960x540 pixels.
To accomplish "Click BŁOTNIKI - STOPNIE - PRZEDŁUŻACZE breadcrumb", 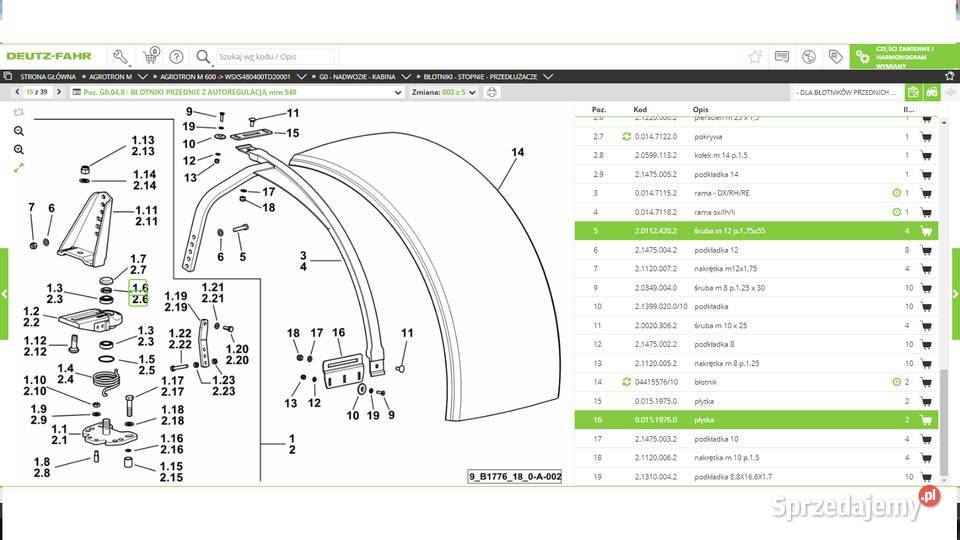I will pos(480,77).
